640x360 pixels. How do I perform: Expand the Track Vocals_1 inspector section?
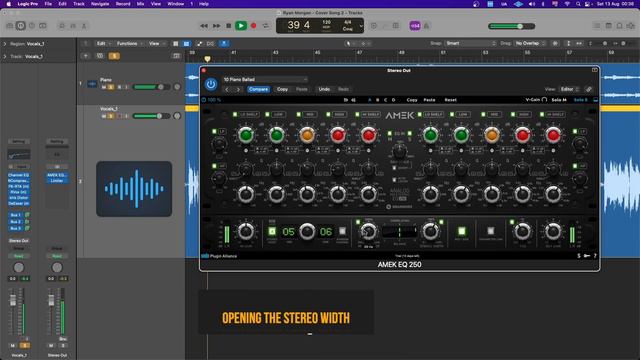pos(5,56)
